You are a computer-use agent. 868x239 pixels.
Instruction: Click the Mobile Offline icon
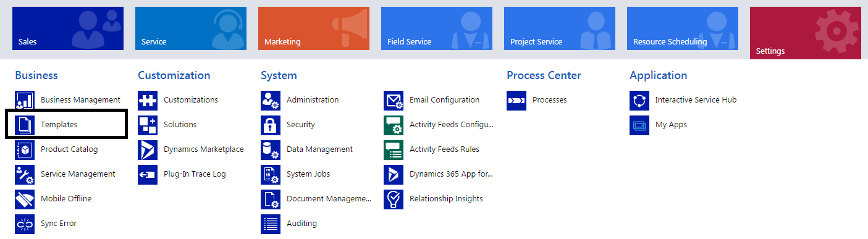tap(25, 199)
